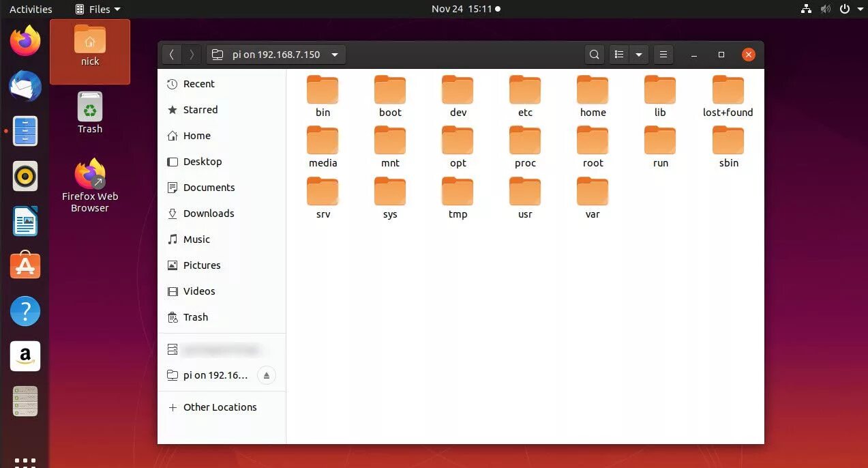Show Applications grid

(x=25, y=461)
